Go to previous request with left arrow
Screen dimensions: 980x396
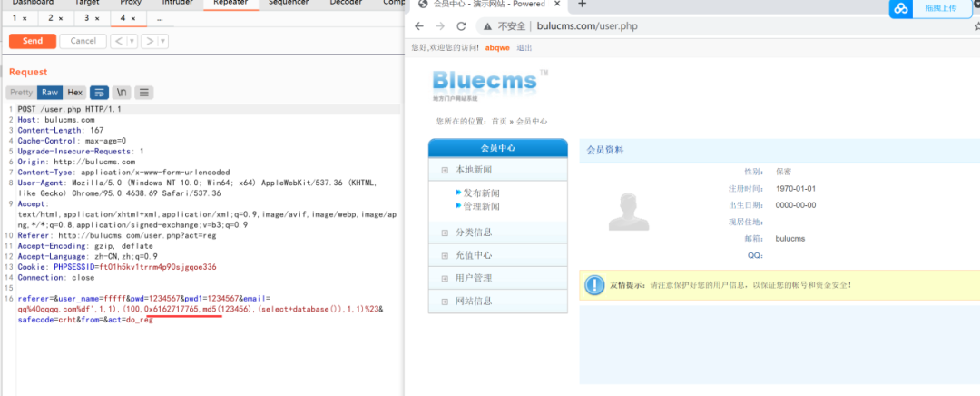tap(117, 41)
